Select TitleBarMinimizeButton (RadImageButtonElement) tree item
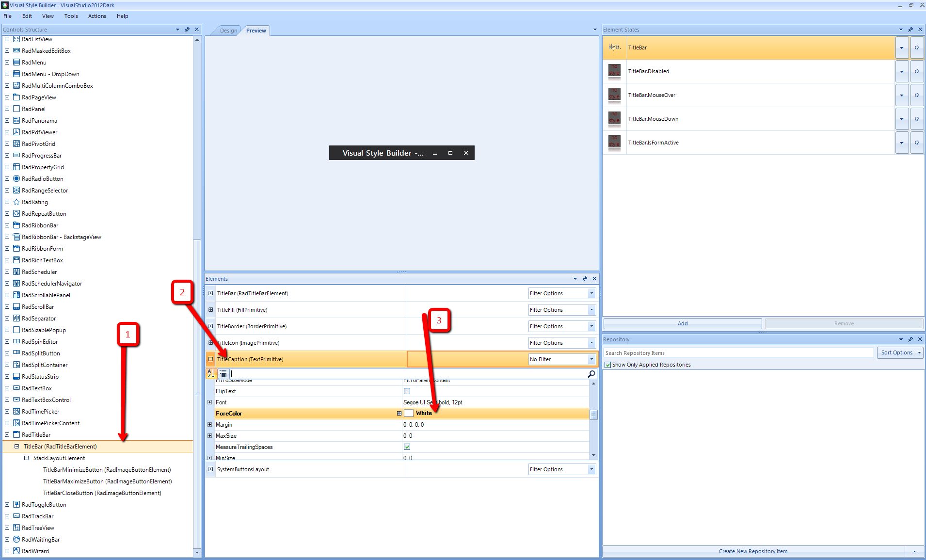 (x=107, y=470)
